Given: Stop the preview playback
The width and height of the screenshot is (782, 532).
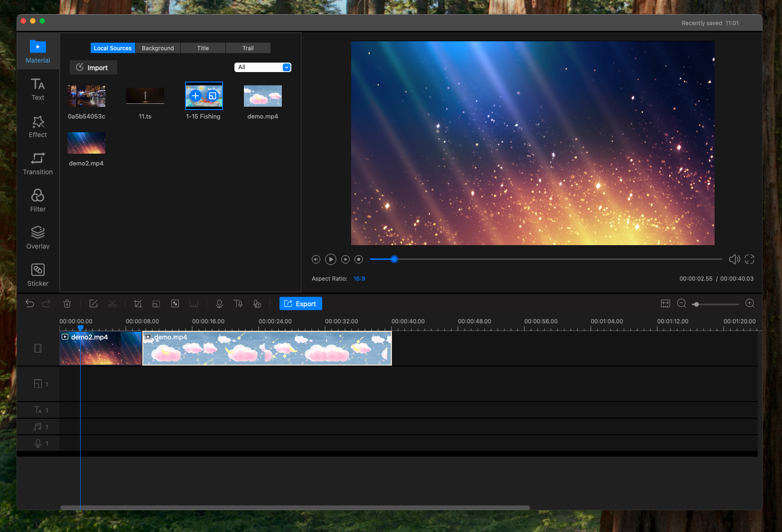Looking at the screenshot, I should 359,259.
